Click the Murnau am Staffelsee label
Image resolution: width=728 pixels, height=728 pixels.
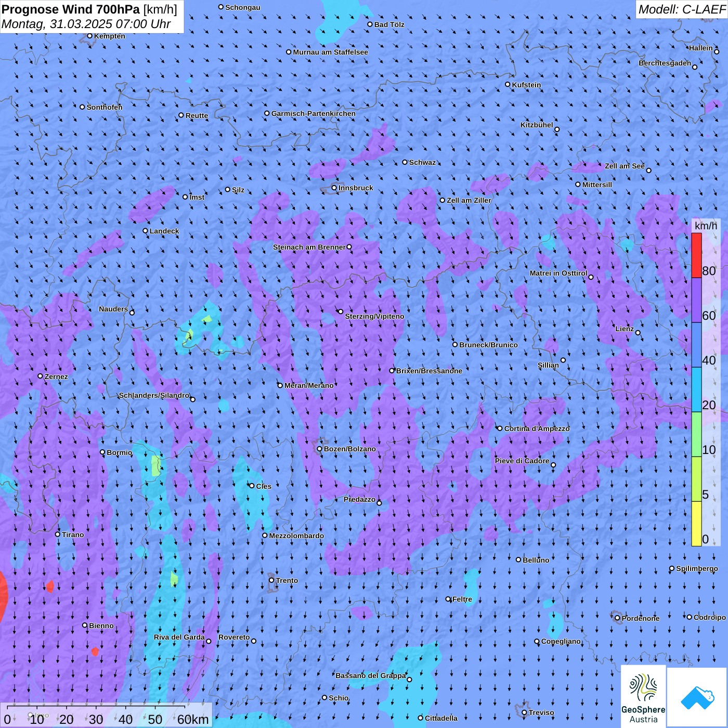click(x=331, y=52)
